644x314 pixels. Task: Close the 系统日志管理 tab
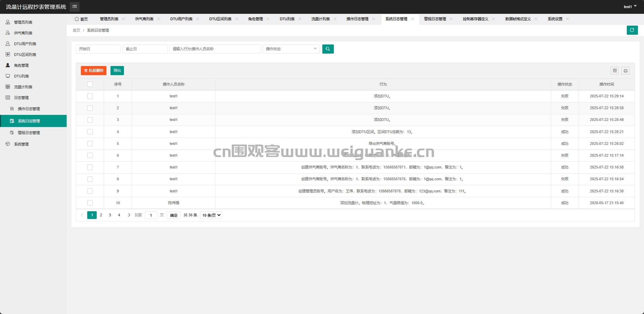click(413, 19)
